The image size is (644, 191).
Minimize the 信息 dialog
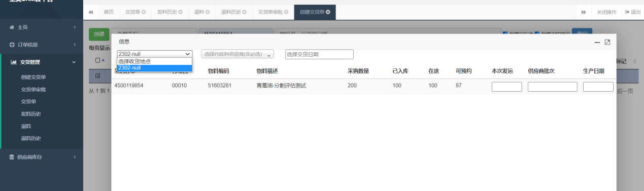pos(597,42)
